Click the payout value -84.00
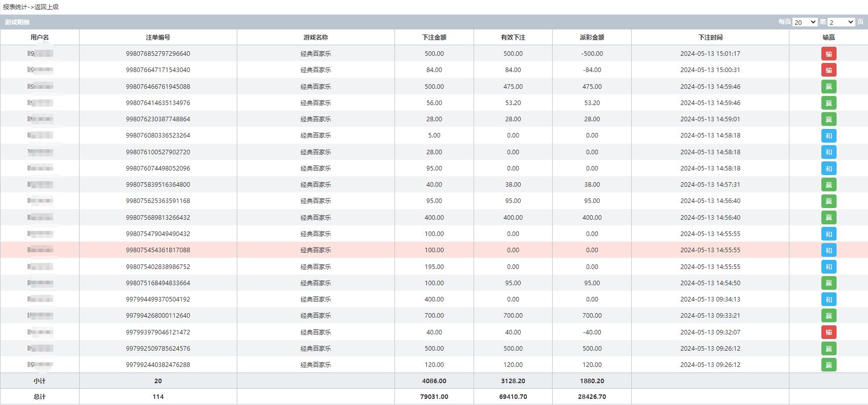The image size is (868, 405). 592,70
